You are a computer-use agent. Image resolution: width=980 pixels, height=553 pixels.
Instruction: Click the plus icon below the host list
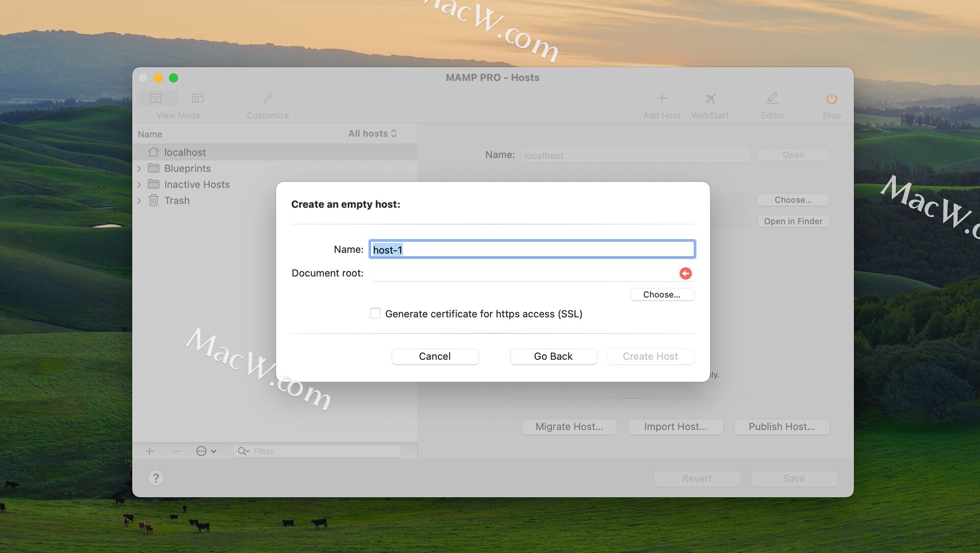coord(150,451)
